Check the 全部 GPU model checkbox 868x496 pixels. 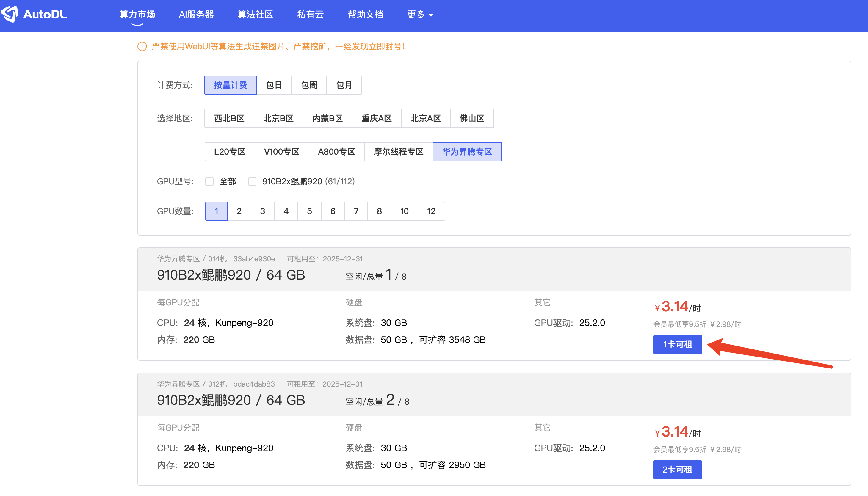(x=209, y=181)
